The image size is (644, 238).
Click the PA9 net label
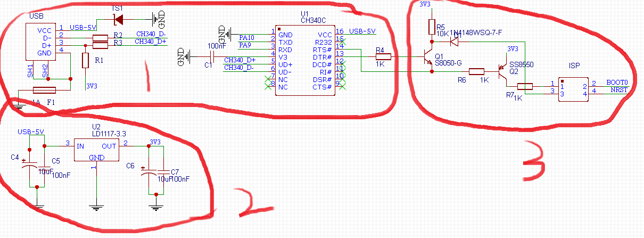244,45
